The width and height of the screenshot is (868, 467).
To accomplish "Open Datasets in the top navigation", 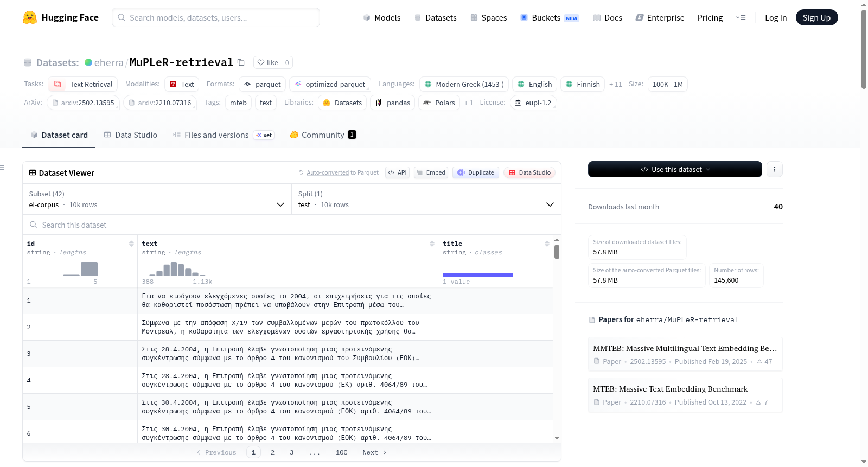I will tap(436, 17).
